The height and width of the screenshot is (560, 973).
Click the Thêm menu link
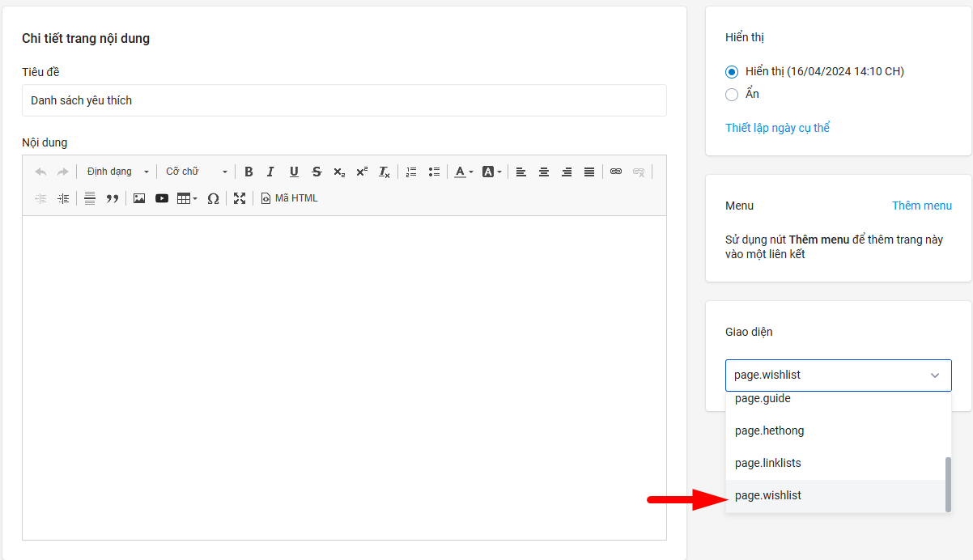point(922,206)
